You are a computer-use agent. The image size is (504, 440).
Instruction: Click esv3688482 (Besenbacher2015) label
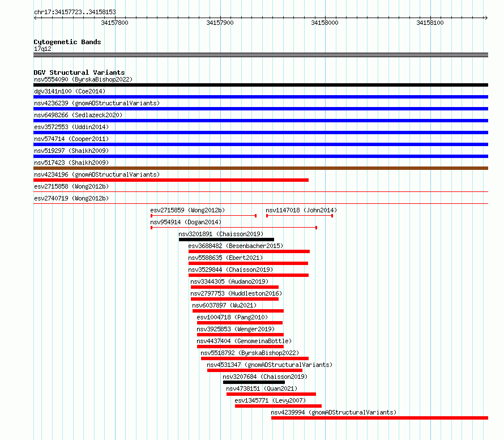coord(236,246)
